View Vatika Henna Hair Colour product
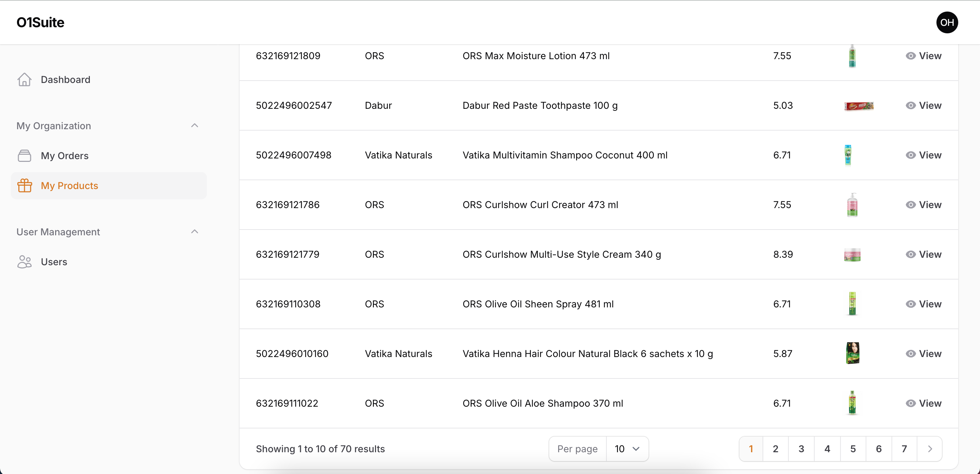The width and height of the screenshot is (980, 474). [x=923, y=354]
